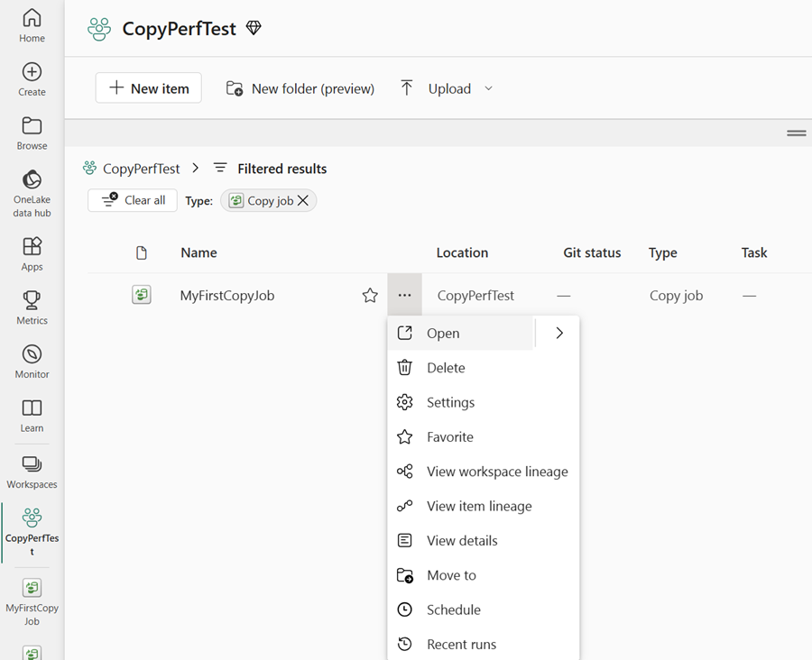Open the Create page from sidebar
This screenshot has height=660, width=812.
[x=32, y=79]
